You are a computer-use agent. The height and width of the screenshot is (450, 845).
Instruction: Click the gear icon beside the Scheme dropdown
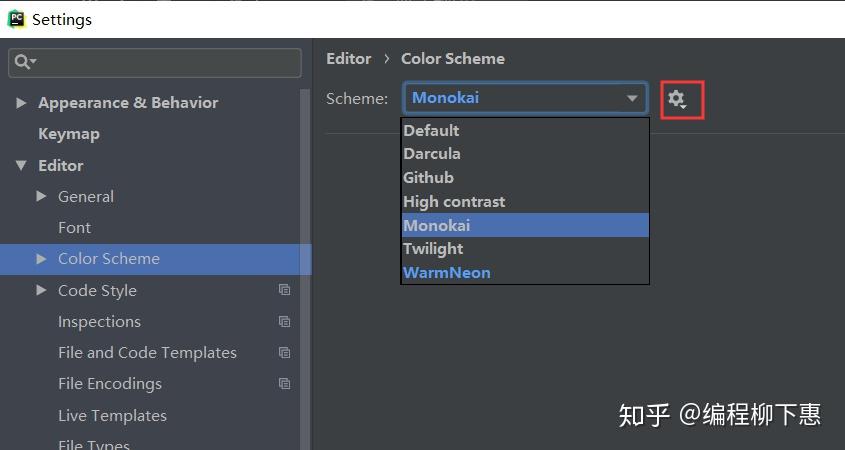click(677, 99)
